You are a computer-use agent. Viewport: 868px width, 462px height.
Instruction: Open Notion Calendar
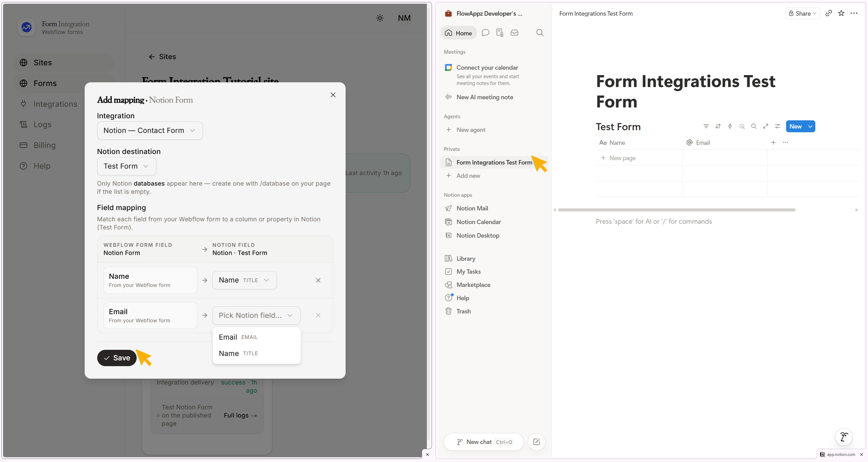pos(494,222)
